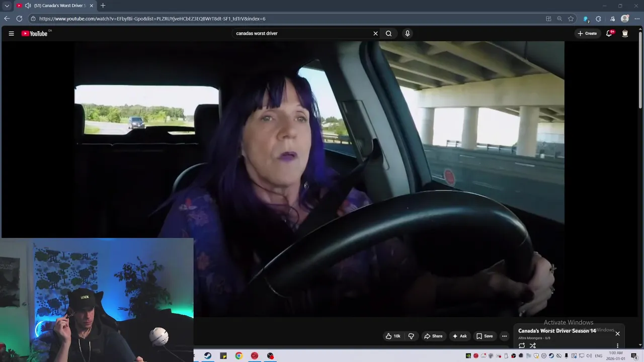Open Canada's Worst Driver Season 14 playlist title
Viewport: 644px width, 362px height.
[x=557, y=331]
